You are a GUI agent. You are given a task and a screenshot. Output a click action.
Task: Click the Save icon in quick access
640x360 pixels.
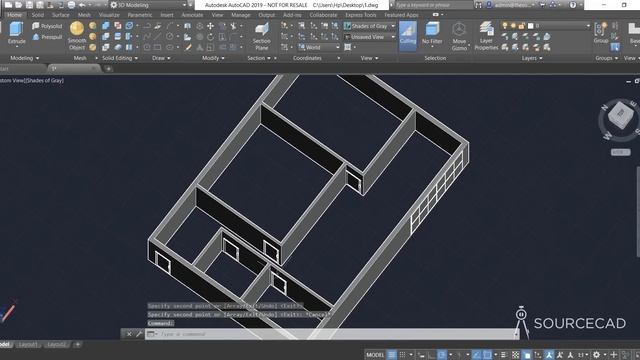(29, 5)
